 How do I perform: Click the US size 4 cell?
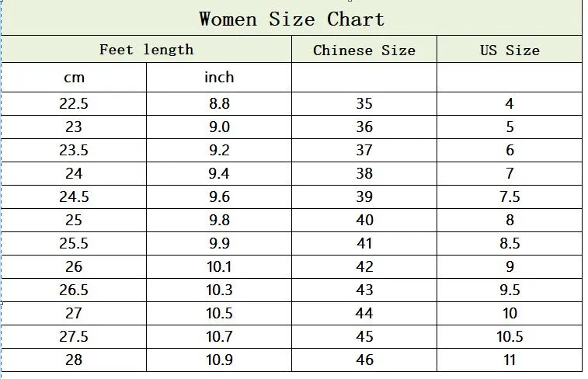tap(510, 104)
